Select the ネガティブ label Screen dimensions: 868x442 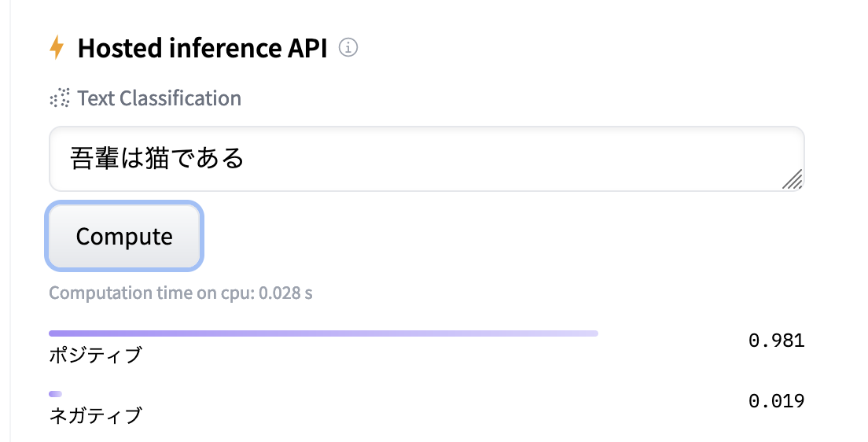(95, 415)
